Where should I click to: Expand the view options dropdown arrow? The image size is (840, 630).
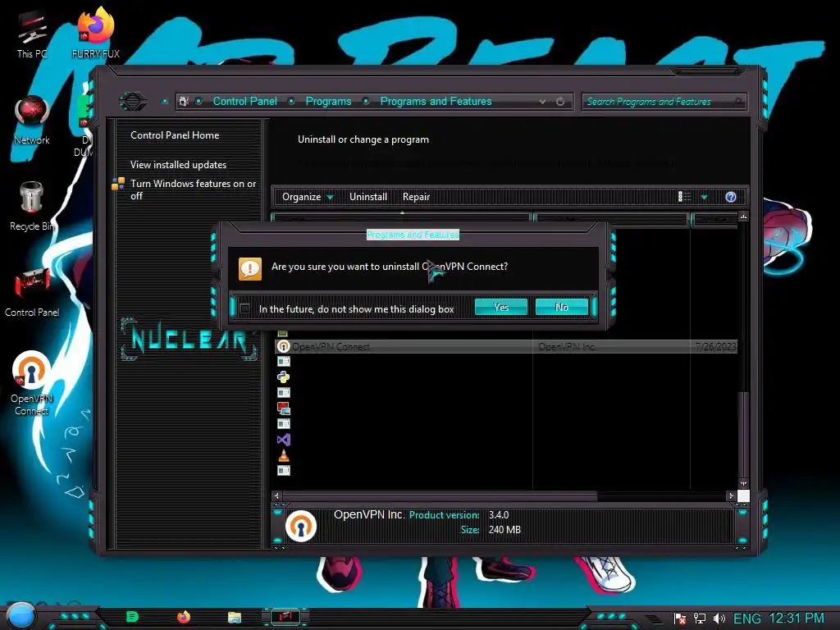(x=705, y=197)
